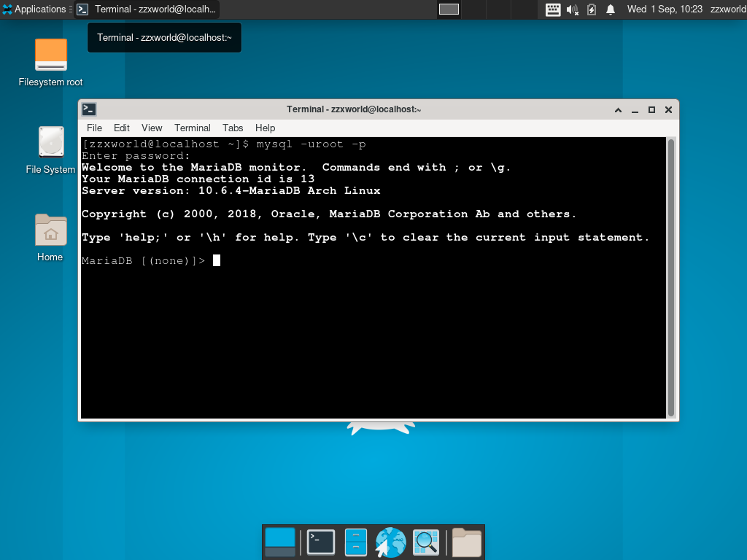
Task: Click the workspace switcher in the panel
Action: pos(449,9)
